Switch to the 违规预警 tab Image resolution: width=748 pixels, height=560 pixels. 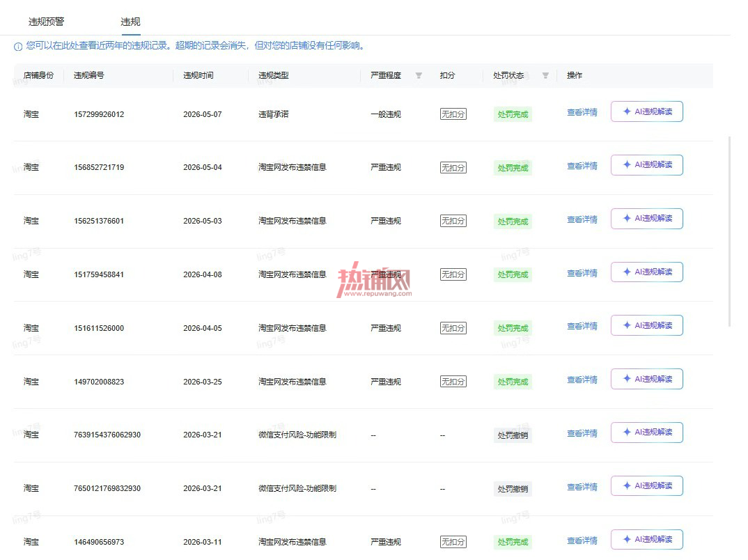[46, 22]
